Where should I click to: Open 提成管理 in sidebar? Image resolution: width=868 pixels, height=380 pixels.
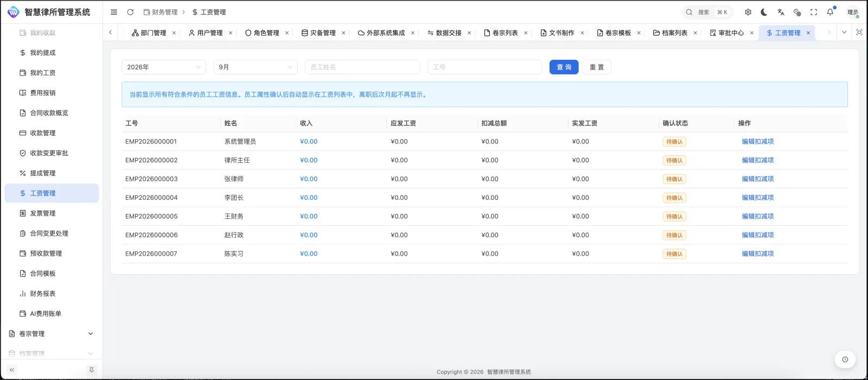click(x=52, y=173)
